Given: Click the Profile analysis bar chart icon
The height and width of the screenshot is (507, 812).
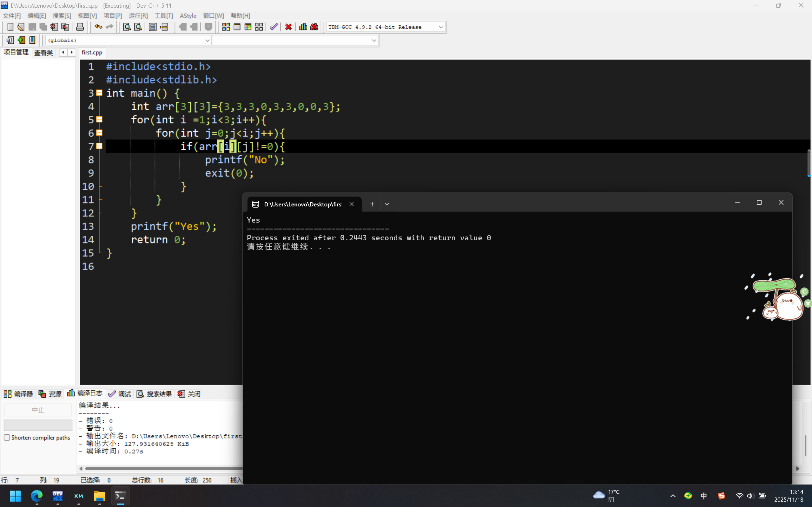Looking at the screenshot, I should pos(303,27).
